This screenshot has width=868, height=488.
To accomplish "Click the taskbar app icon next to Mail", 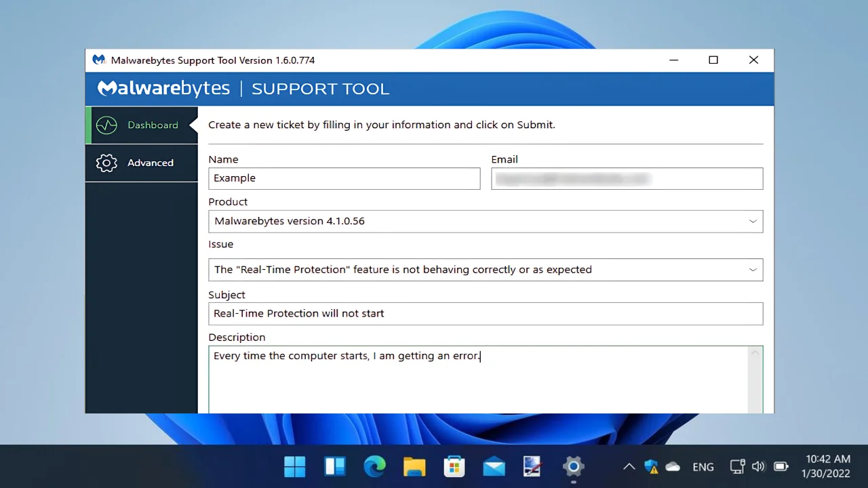I will point(534,466).
